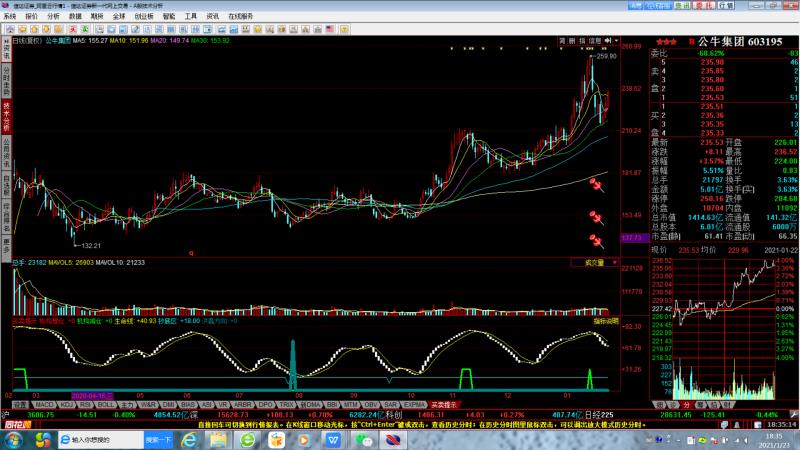The height and width of the screenshot is (450, 800).
Task: Click the 指标说明 button
Action: 606,321
